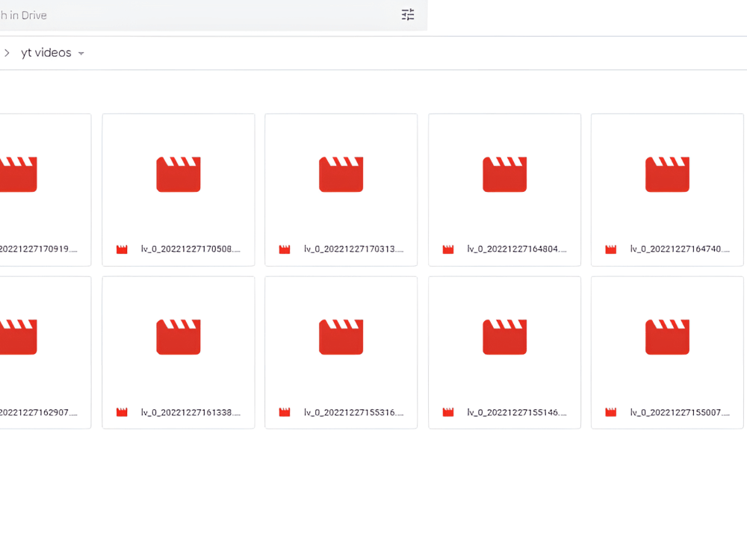The height and width of the screenshot is (560, 747).
Task: Select file name lv_0_20221227170508
Action: tap(190, 249)
